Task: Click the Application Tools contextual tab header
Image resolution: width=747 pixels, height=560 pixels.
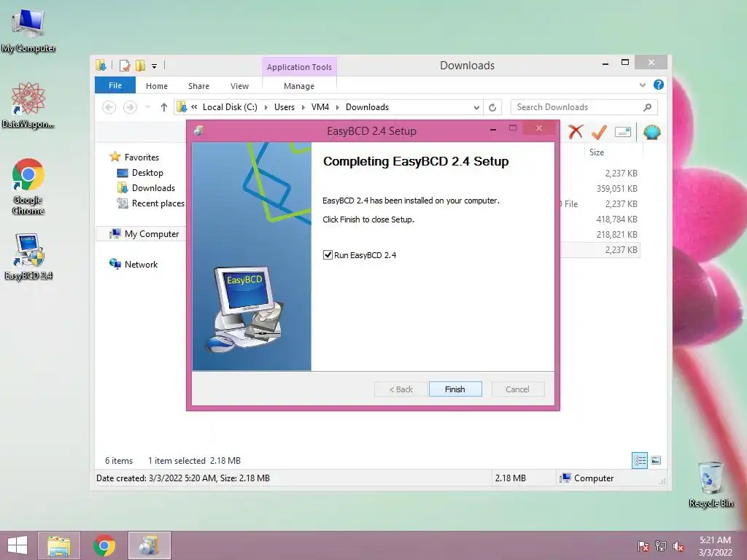Action: (x=299, y=66)
